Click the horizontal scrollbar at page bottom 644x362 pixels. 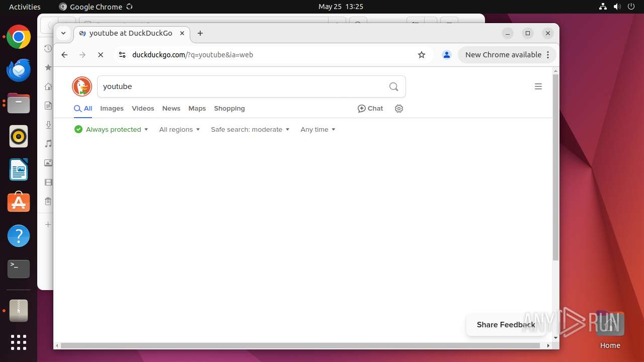(x=300, y=345)
